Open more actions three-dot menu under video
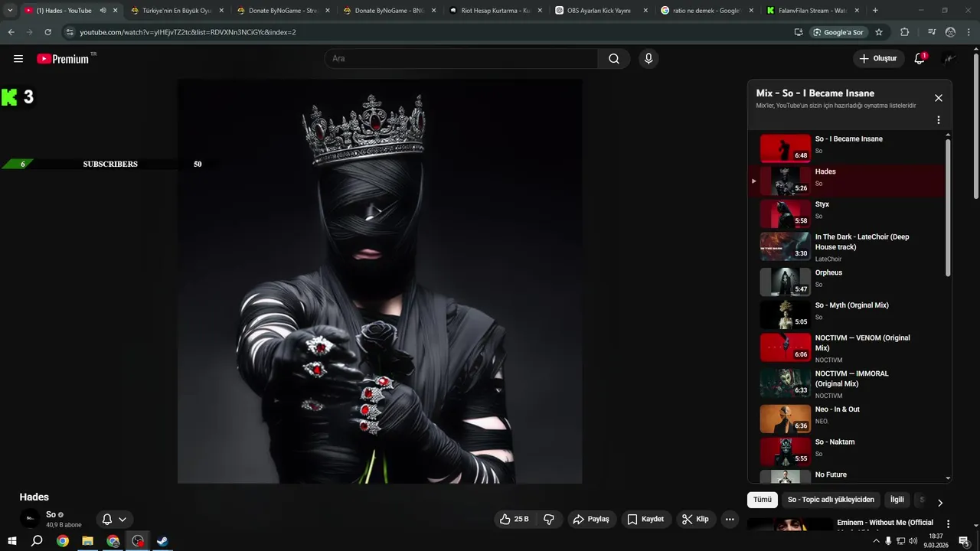 click(730, 519)
